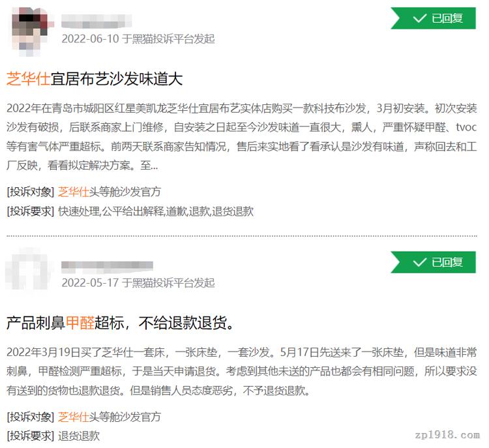489x448 pixels.
Task: Open 芝华仕头等舱沙发官方 link in second complaint
Action: click(110, 417)
